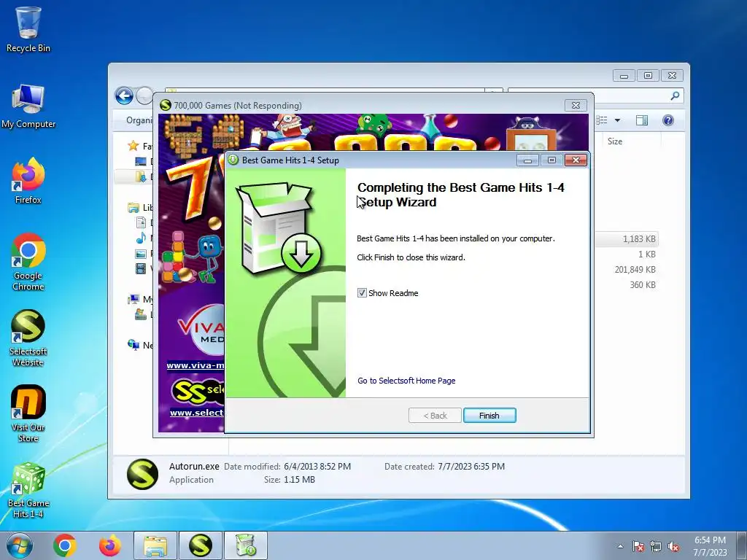Open the Organize menu in Explorer
Viewport: 747px width, 560px height.
click(x=139, y=120)
